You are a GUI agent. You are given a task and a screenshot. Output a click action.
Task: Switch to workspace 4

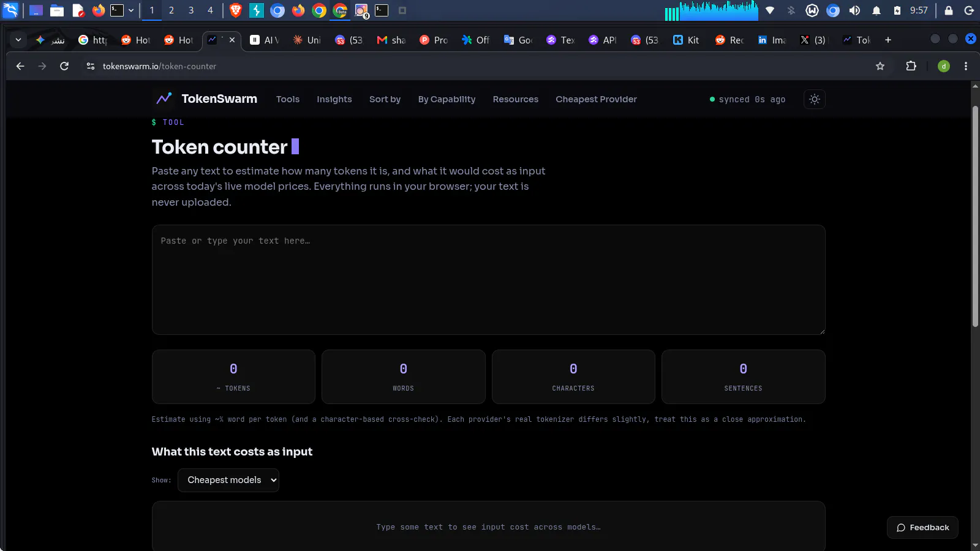tap(210, 10)
